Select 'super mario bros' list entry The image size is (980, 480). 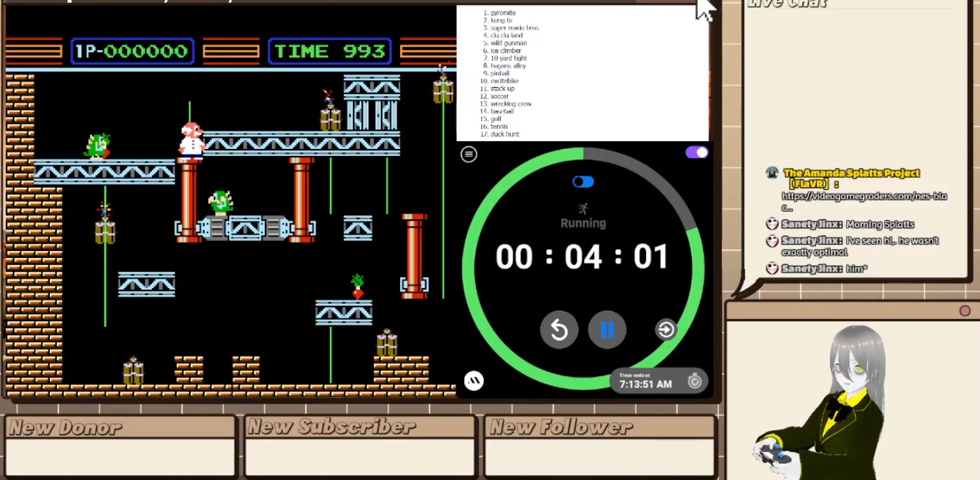tap(515, 28)
